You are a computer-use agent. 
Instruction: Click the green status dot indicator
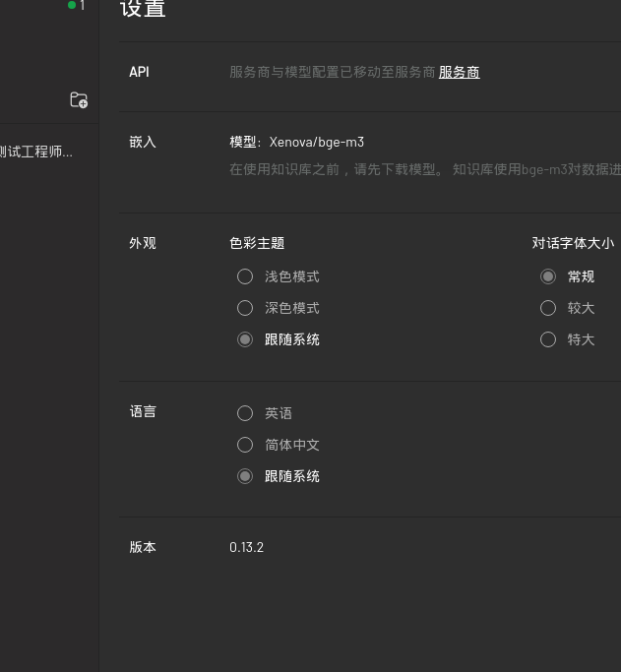(72, 6)
